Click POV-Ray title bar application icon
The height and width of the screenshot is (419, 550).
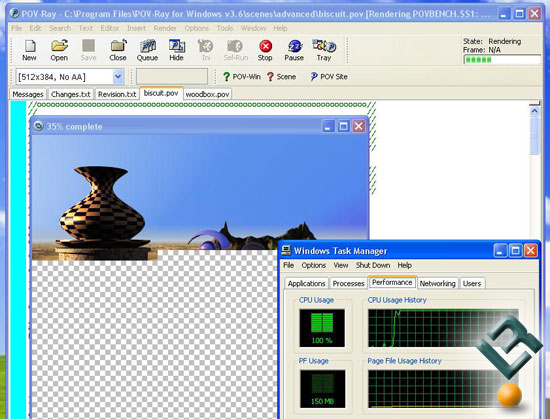pos(14,13)
